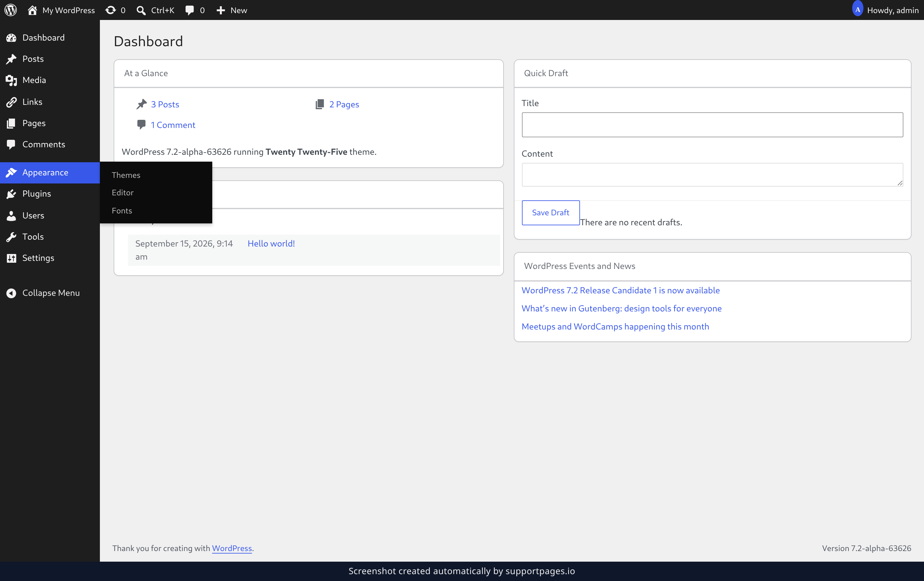Open WordPress 7.2 Release Candidate news link
The width and height of the screenshot is (924, 581).
point(620,290)
